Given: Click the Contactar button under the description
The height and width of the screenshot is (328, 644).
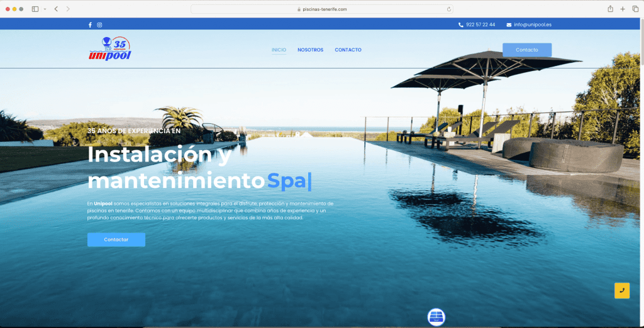Looking at the screenshot, I should [x=116, y=239].
